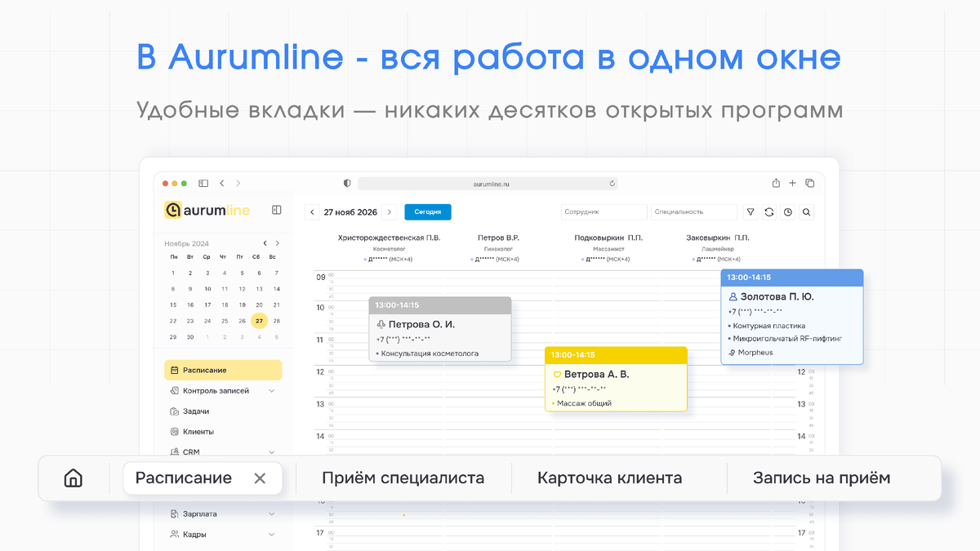Click the date label 27 нояб 2026
This screenshot has width=980, height=551.
point(350,212)
